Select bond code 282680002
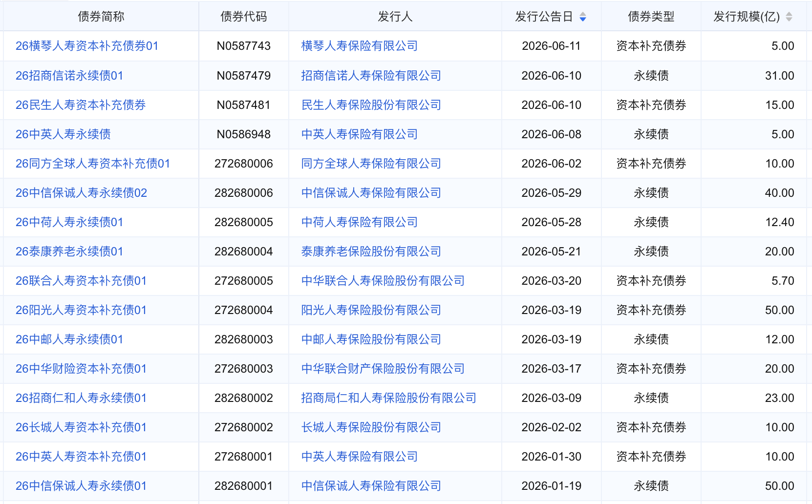This screenshot has width=812, height=504. (244, 398)
